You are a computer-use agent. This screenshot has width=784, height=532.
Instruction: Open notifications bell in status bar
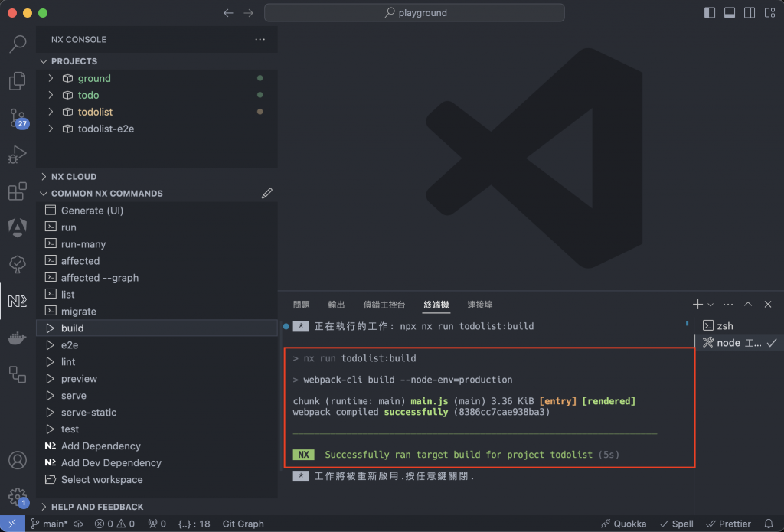click(x=769, y=524)
